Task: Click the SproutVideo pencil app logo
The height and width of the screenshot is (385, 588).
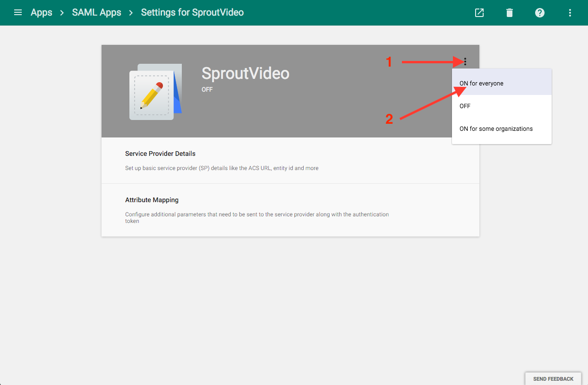Action: [x=155, y=92]
